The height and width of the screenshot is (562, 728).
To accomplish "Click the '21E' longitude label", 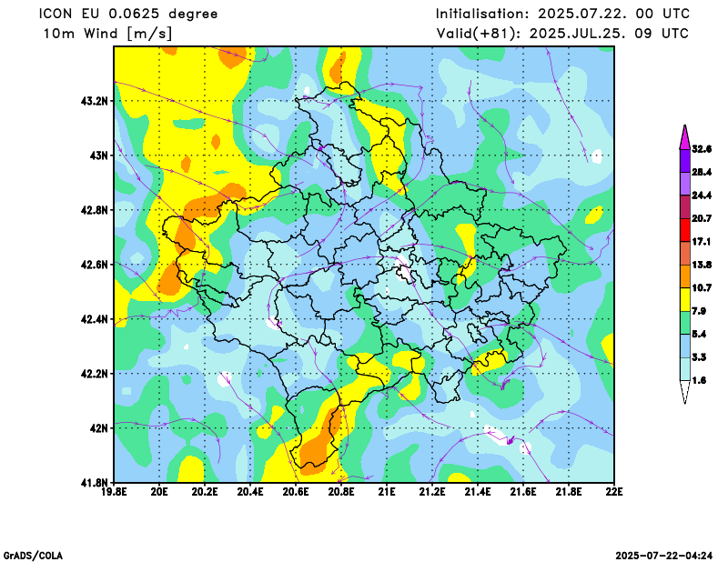I will 387,491.
